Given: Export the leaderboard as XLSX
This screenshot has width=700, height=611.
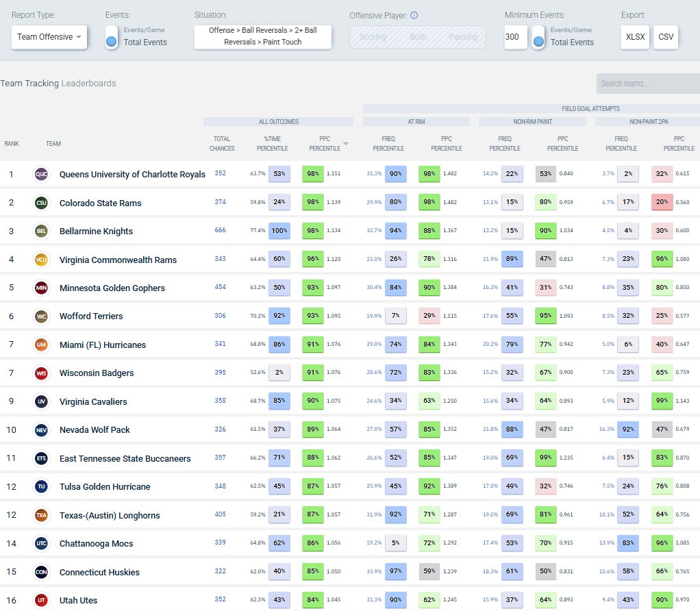Looking at the screenshot, I should tap(635, 36).
